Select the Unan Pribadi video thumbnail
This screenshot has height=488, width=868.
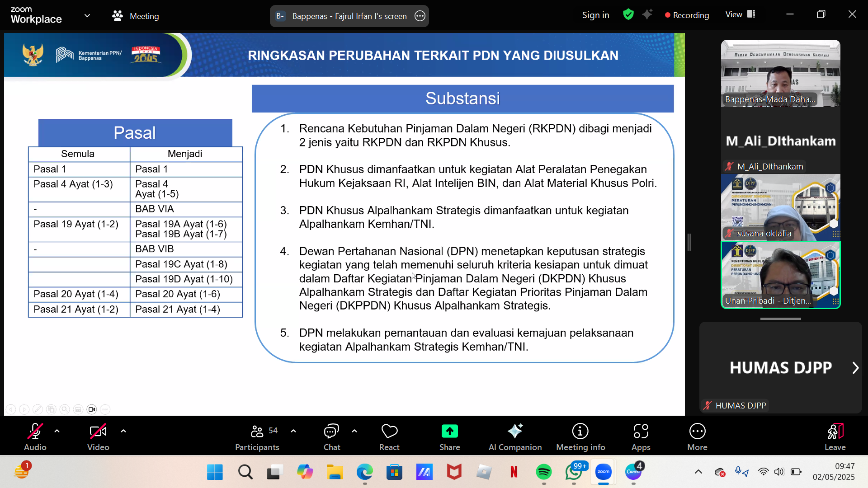tap(781, 275)
